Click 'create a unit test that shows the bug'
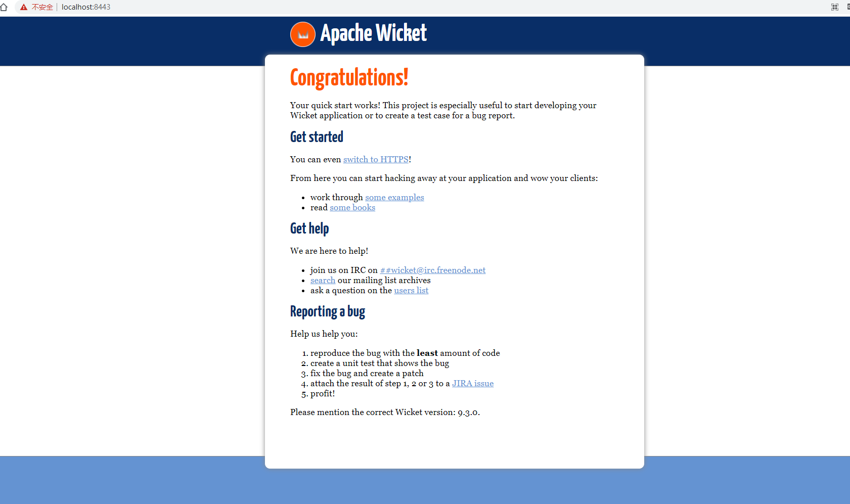 pyautogui.click(x=380, y=363)
